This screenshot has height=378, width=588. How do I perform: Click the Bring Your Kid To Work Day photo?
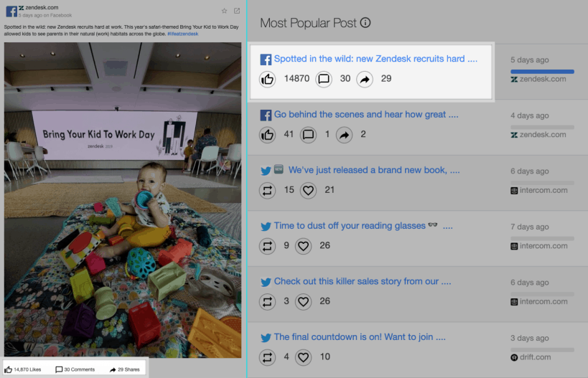[123, 199]
